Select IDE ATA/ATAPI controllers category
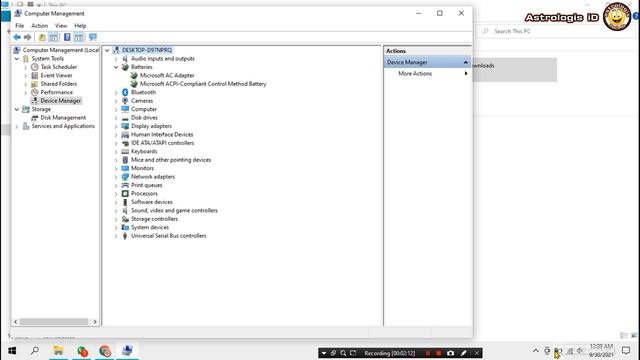The image size is (640, 360). point(162,143)
